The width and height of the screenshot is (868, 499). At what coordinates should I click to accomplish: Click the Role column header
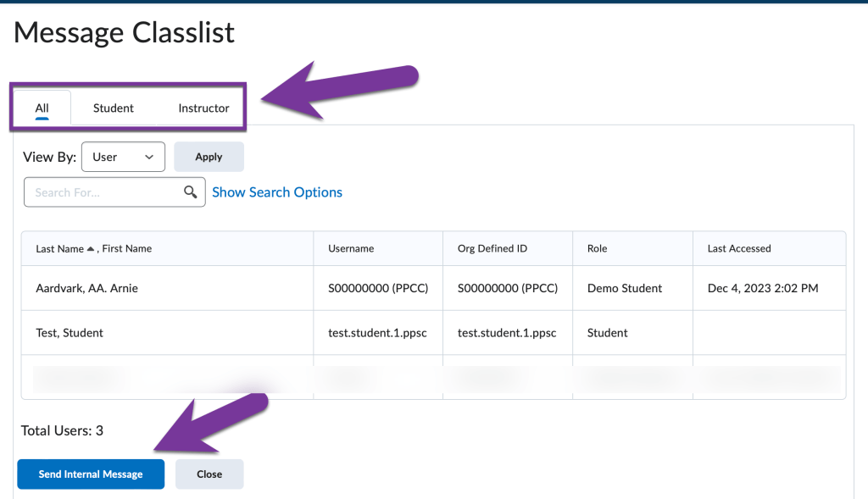click(x=597, y=247)
